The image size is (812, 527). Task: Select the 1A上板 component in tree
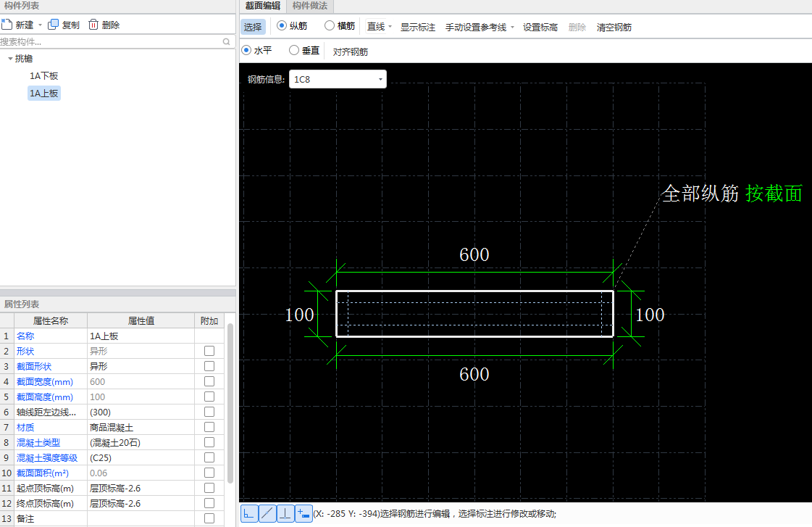pyautogui.click(x=44, y=94)
